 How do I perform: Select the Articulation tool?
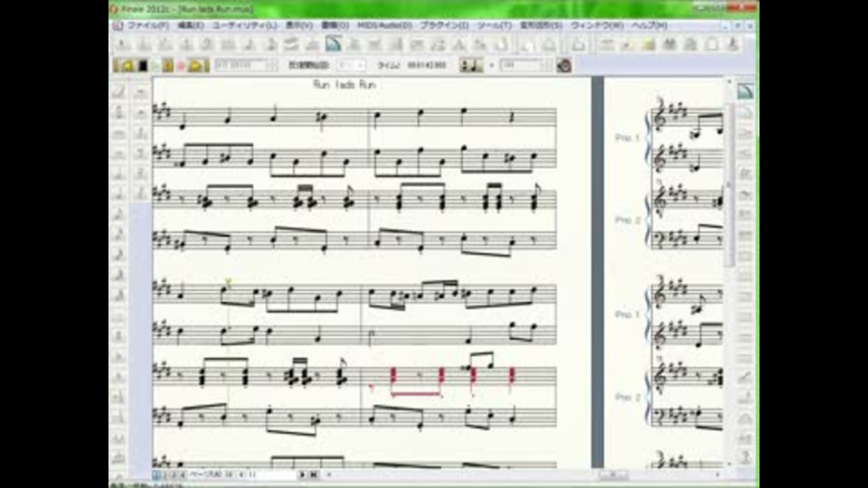point(354,44)
